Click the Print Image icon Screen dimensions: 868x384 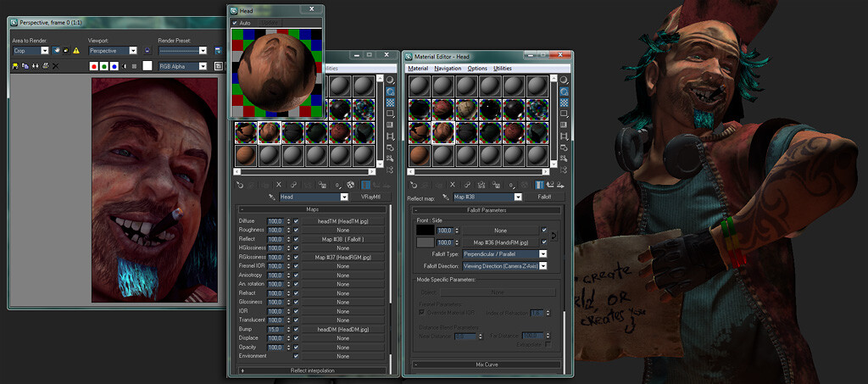46,66
